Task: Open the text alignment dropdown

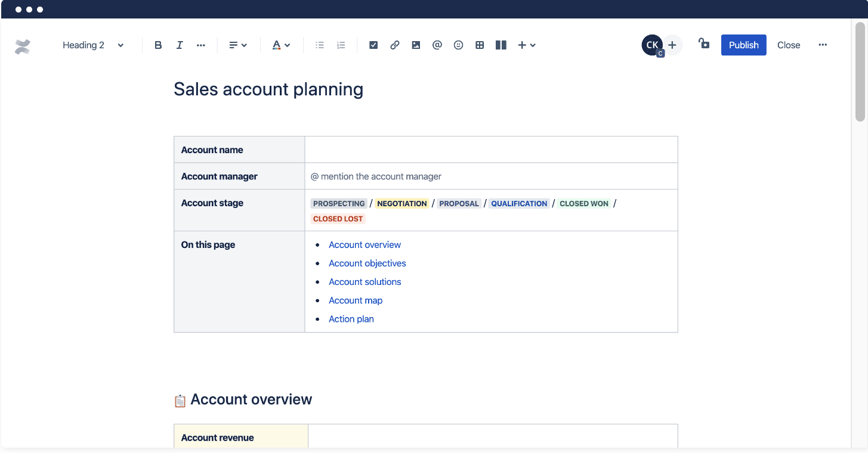Action: pyautogui.click(x=237, y=45)
